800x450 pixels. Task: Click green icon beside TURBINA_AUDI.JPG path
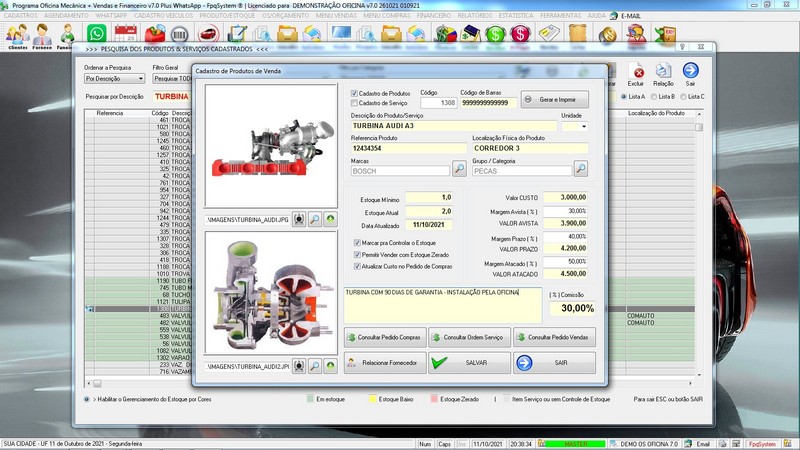tap(331, 219)
